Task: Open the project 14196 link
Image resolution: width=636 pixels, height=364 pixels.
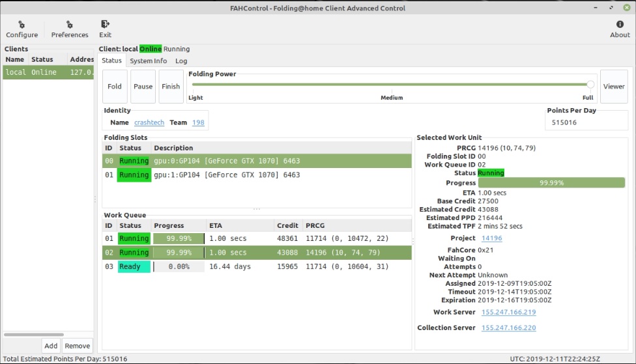Action: coord(491,238)
